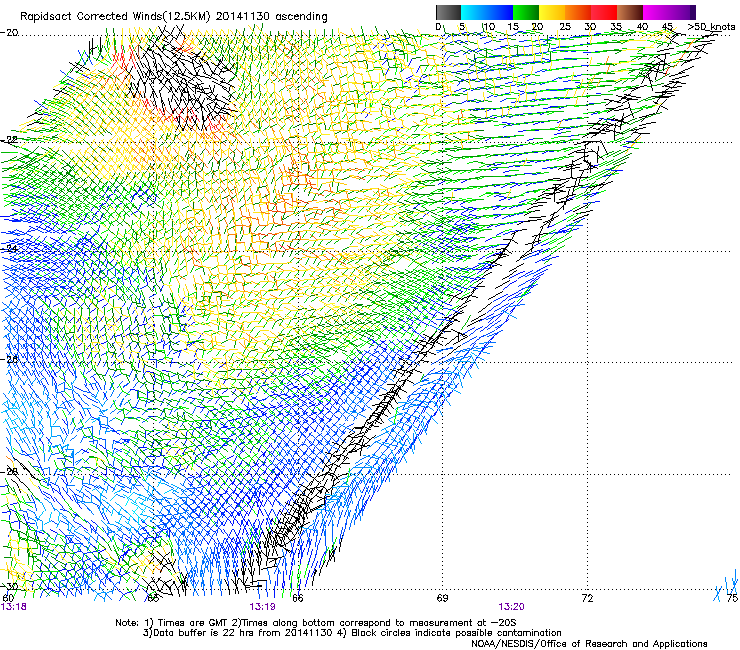The width and height of the screenshot is (740, 650).
Task: Click the longitude label '72' on bottom axis
Action: (587, 599)
